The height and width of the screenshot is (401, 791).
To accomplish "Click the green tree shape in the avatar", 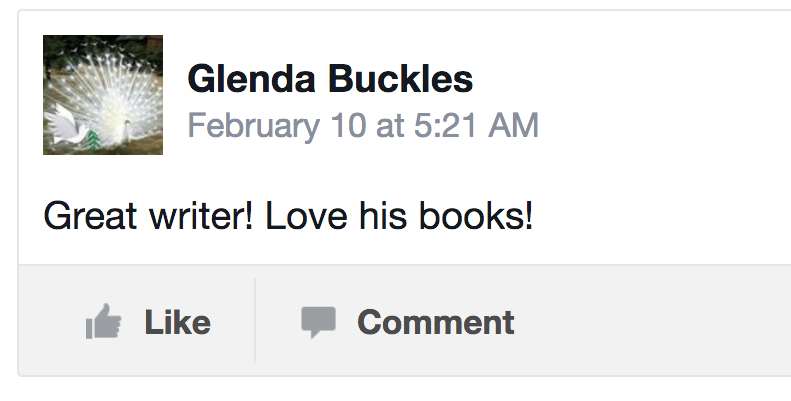I will click(96, 138).
